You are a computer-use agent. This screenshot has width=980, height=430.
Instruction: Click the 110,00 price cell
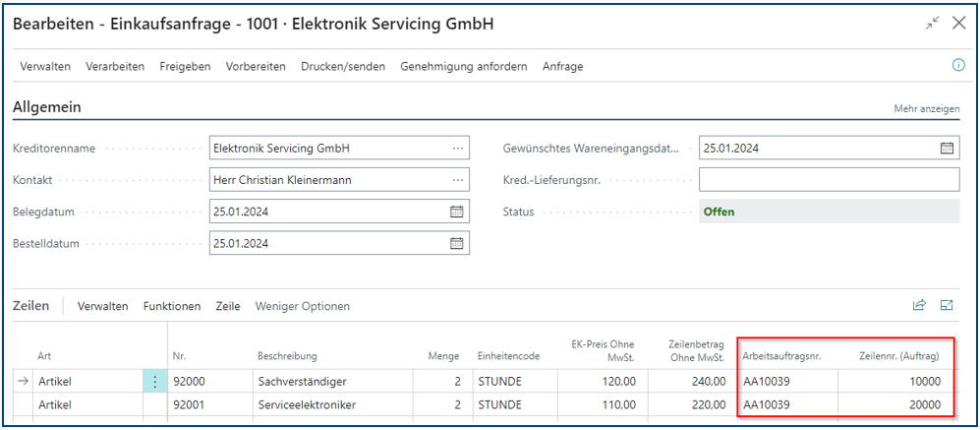coord(603,405)
